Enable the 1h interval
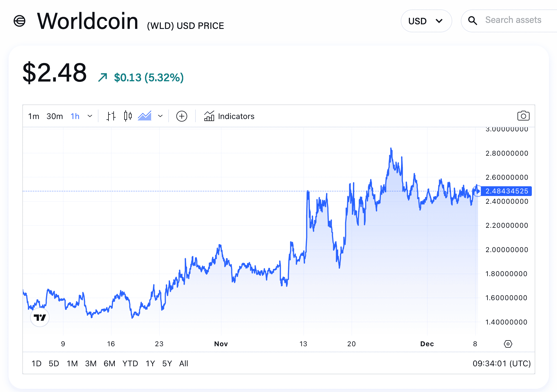Viewport: 557px width, 392px height. (x=75, y=116)
